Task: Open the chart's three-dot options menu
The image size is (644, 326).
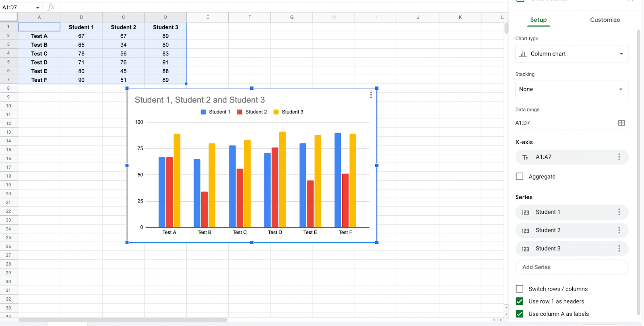Action: tap(371, 95)
